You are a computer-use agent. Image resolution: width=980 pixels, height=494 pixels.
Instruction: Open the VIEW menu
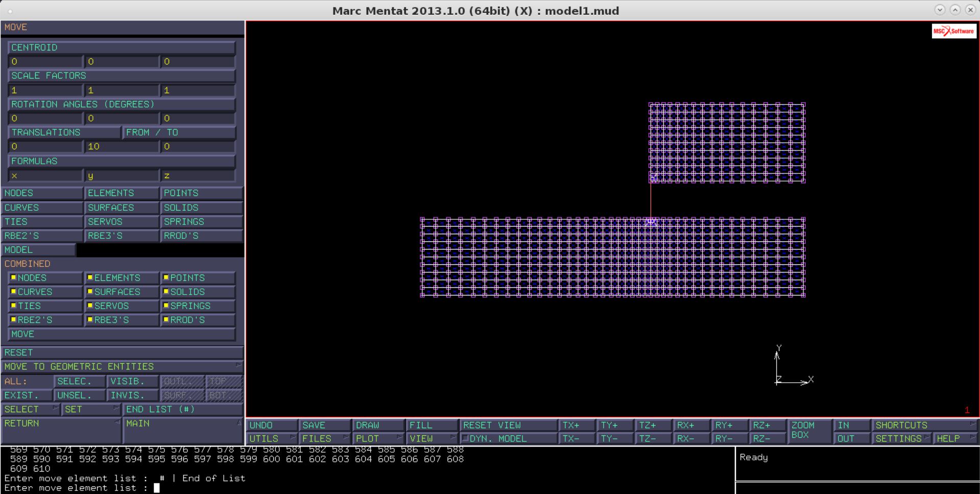coord(432,438)
